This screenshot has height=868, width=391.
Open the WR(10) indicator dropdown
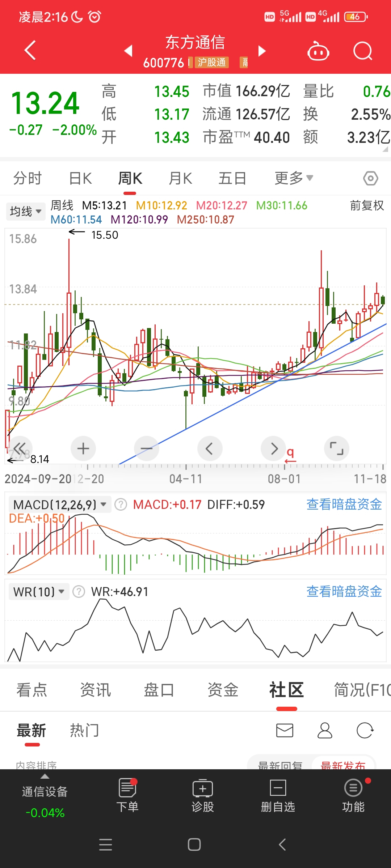(39, 592)
